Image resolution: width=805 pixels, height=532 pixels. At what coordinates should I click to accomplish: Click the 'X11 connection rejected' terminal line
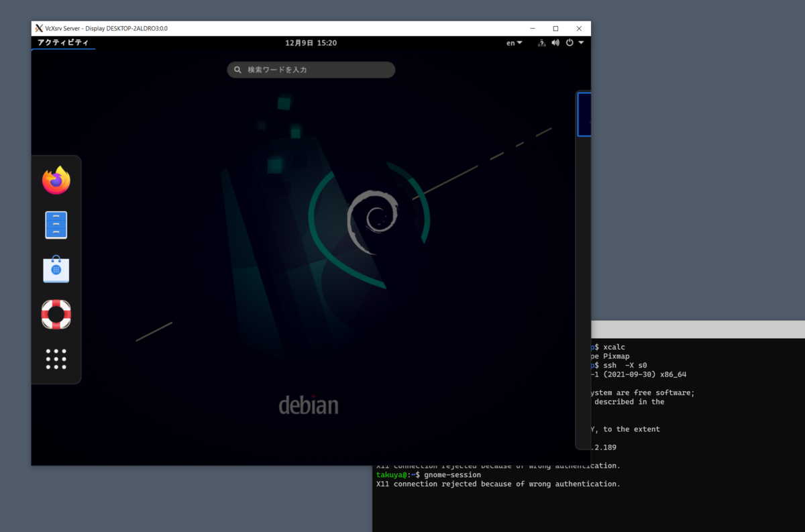tap(498, 484)
